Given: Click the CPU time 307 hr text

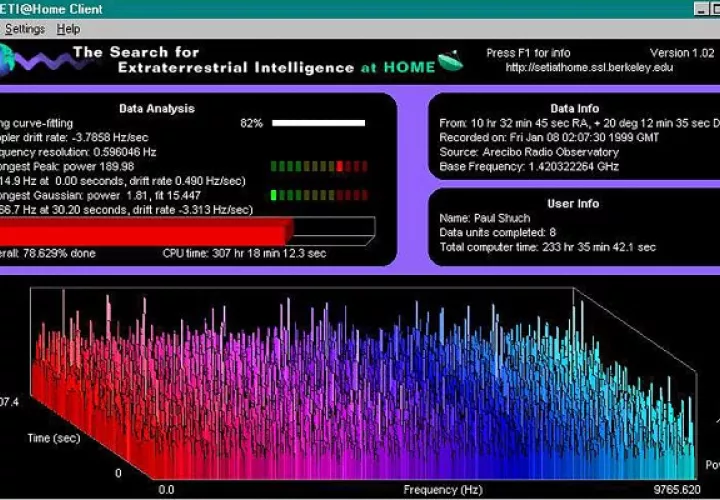Looking at the screenshot, I should pyautogui.click(x=244, y=253).
